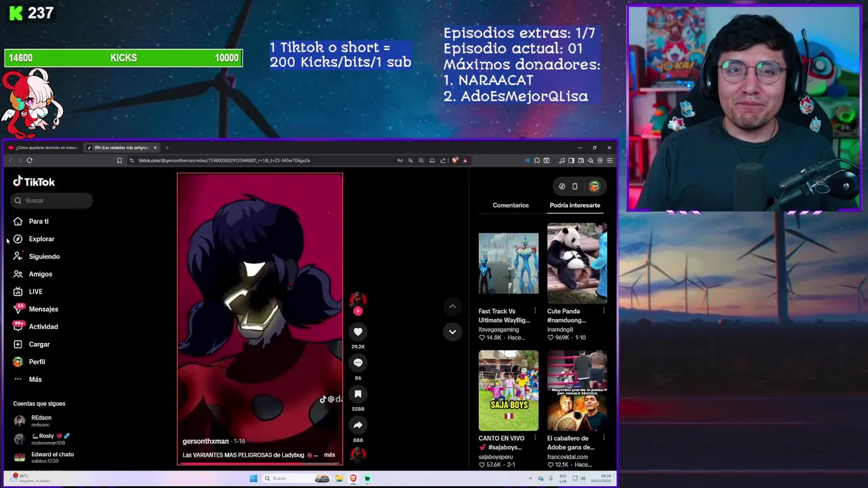Image resolution: width=868 pixels, height=488 pixels.
Task: Show hidden tray icons chevron
Action: point(530,479)
